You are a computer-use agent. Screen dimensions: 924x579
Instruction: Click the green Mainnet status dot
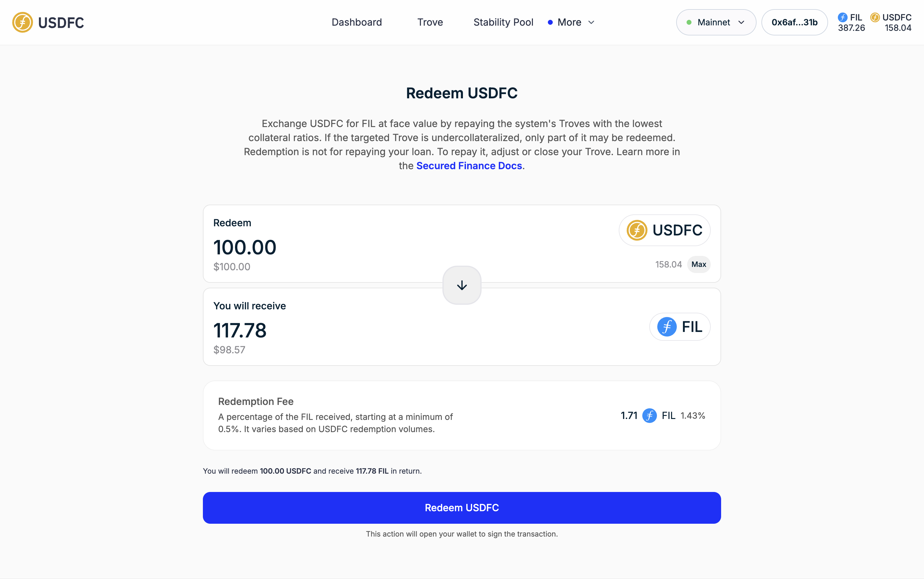point(689,23)
